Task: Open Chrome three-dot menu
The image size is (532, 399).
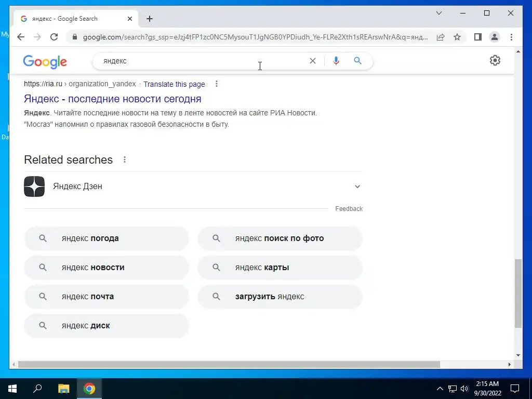Action: (x=511, y=37)
